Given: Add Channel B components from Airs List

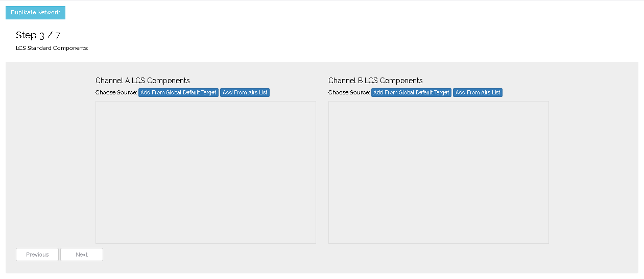Looking at the screenshot, I should pos(478,92).
